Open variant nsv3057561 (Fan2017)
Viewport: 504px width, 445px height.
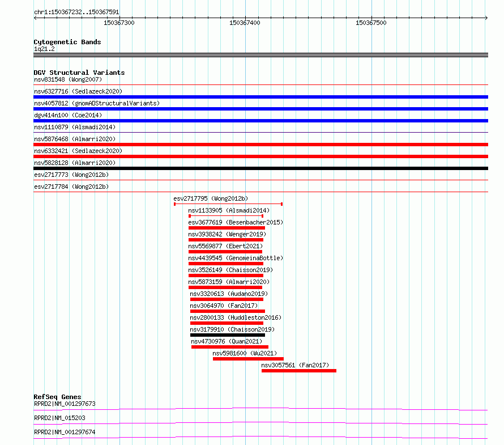[295, 365]
